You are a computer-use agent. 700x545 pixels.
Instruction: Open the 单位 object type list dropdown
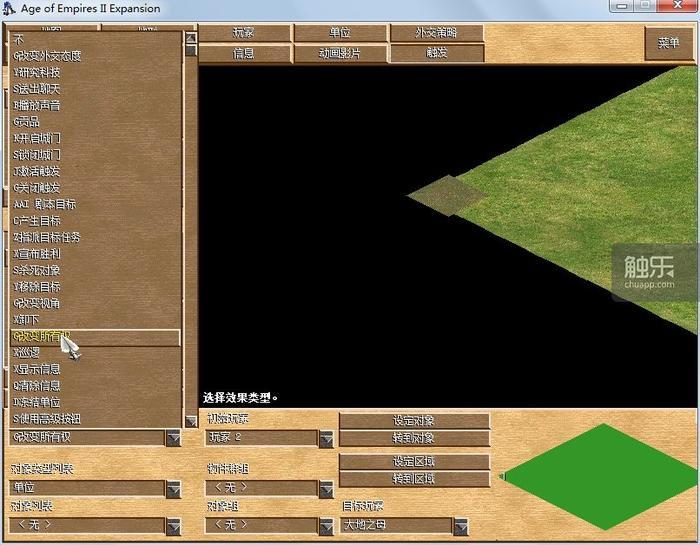pyautogui.click(x=174, y=489)
